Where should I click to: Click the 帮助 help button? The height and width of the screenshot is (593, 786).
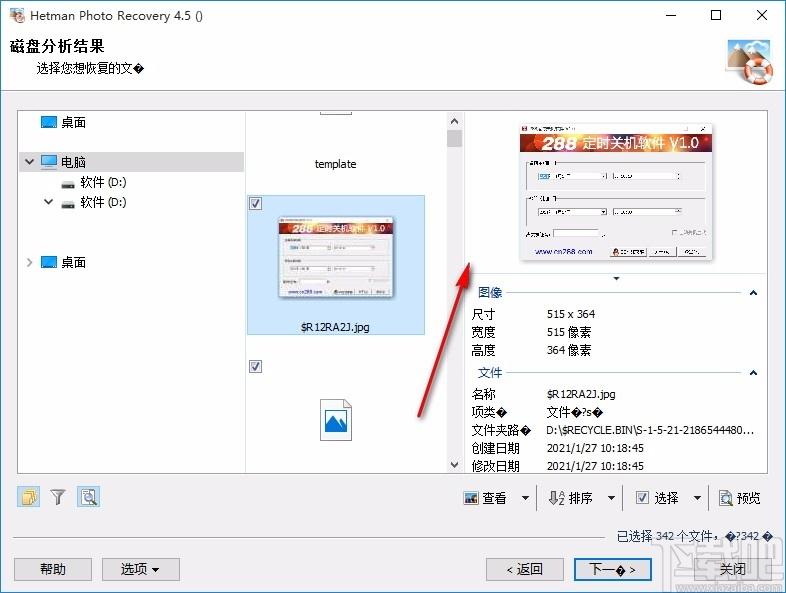pos(53,569)
